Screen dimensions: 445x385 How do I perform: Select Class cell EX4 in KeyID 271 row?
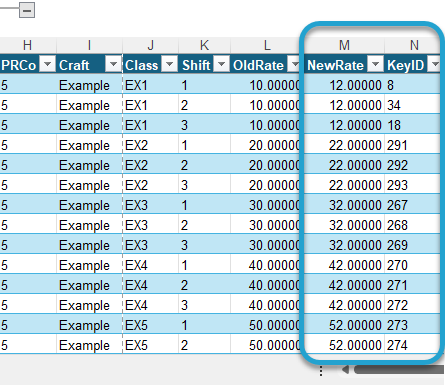coord(150,284)
